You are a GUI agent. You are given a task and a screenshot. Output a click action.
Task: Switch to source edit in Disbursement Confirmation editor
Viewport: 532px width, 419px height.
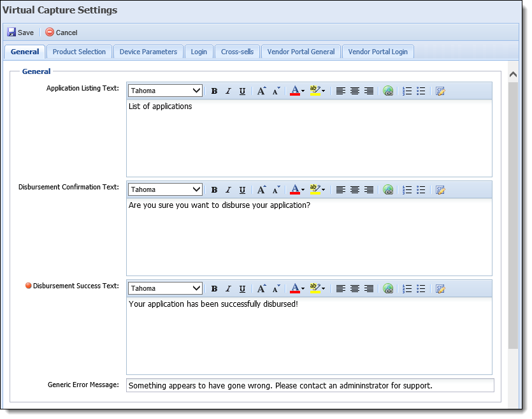[440, 190]
